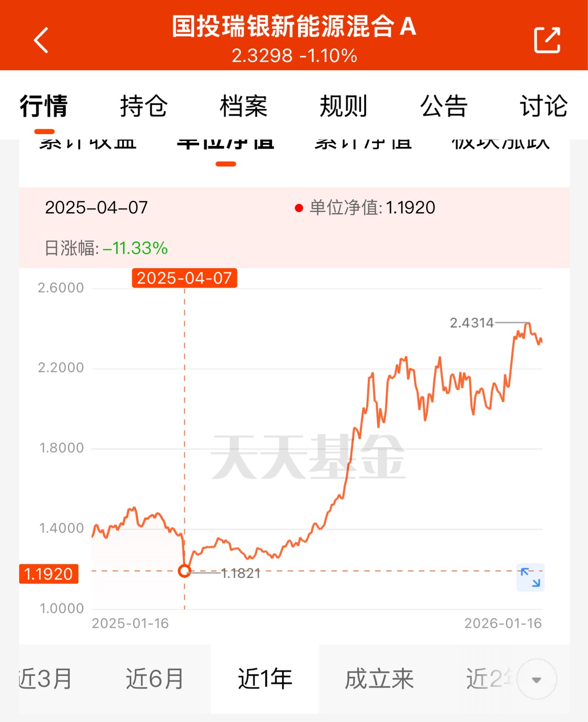Select the 累计净值 chart sub-tab
Screen dimensions: 588x722
(x=363, y=144)
